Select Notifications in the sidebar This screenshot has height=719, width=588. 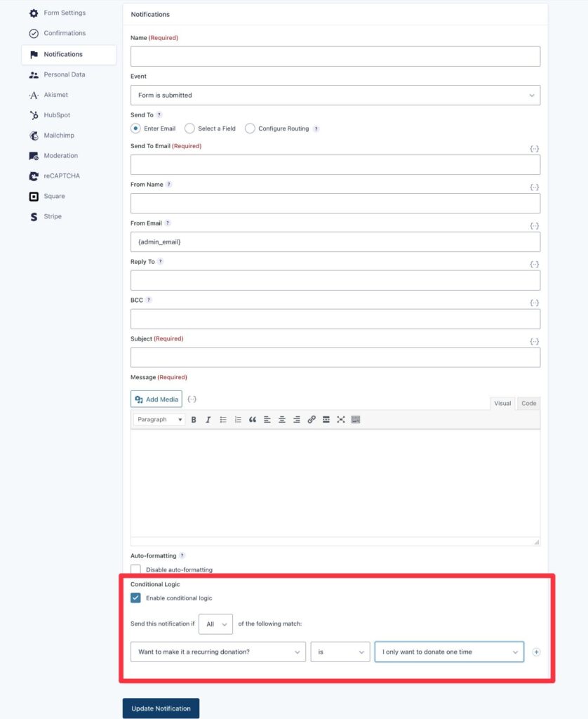69,55
